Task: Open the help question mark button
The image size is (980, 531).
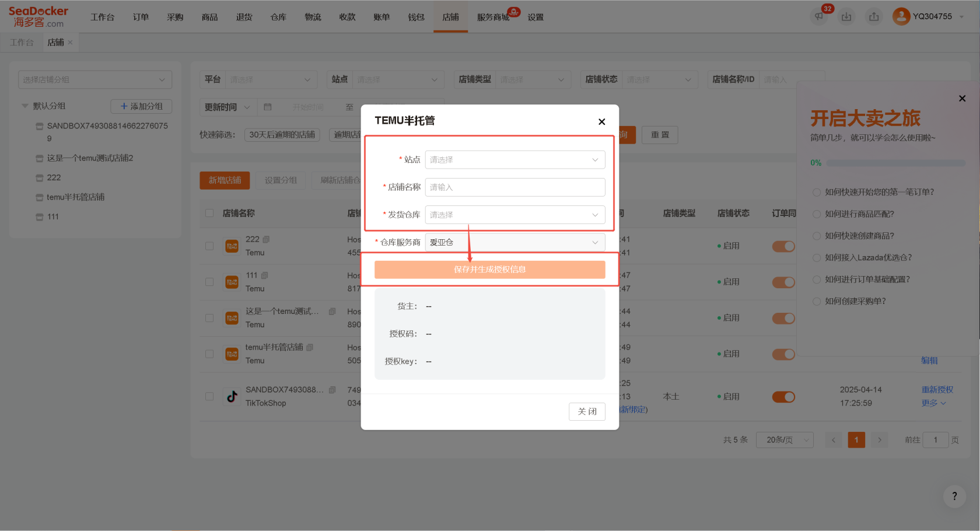Action: point(954,496)
